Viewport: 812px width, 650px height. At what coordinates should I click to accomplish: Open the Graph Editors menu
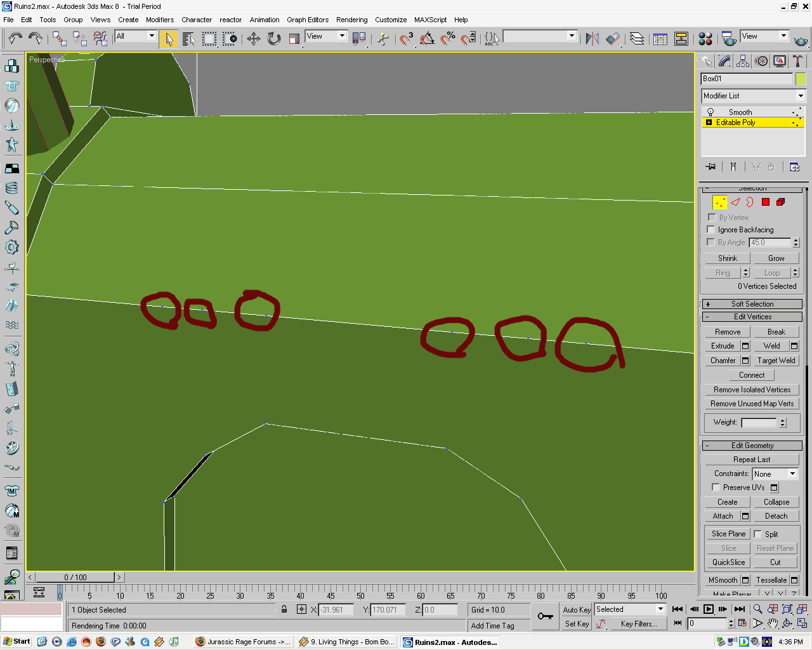(308, 20)
